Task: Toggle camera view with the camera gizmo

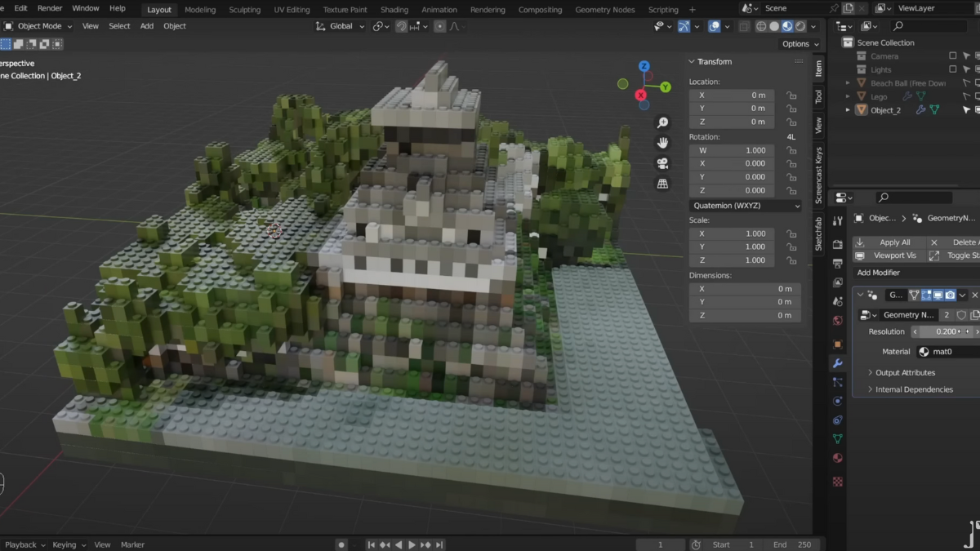Action: 662,163
